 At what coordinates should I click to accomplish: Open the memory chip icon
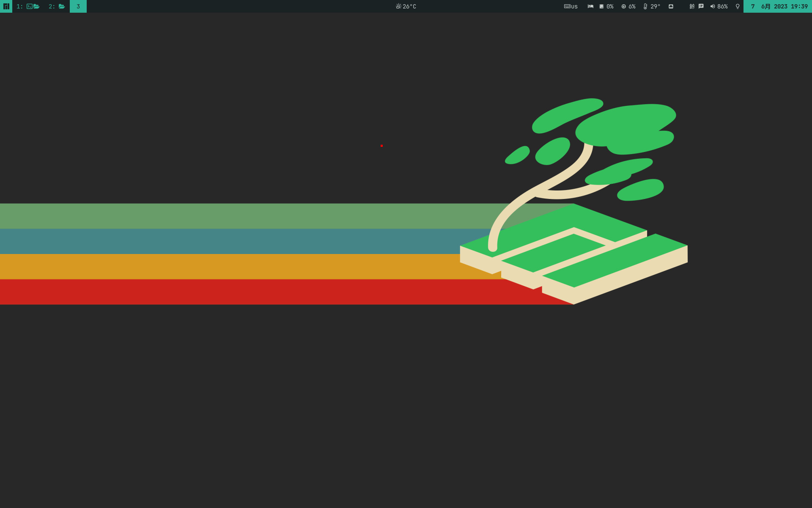pos(601,6)
